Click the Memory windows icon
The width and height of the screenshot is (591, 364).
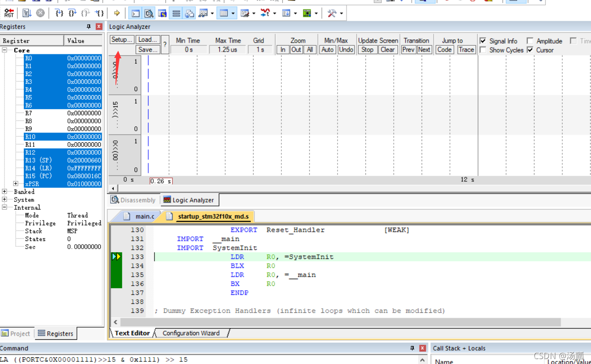point(224,13)
